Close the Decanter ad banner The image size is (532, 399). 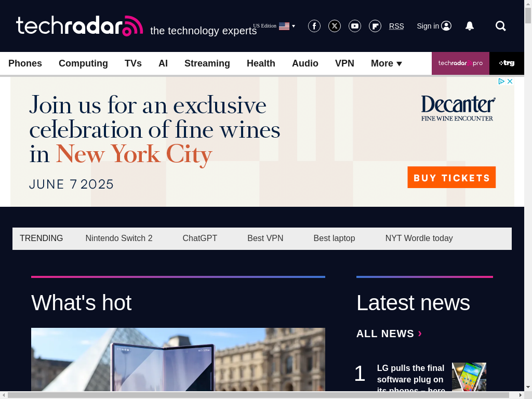coord(510,82)
